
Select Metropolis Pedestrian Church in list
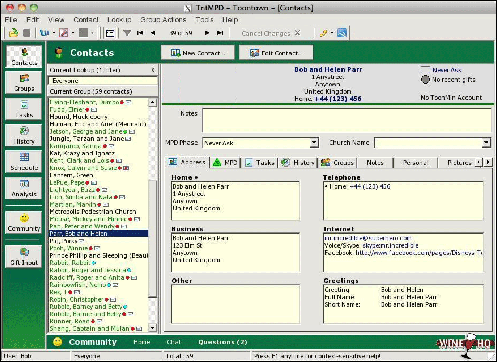93,211
